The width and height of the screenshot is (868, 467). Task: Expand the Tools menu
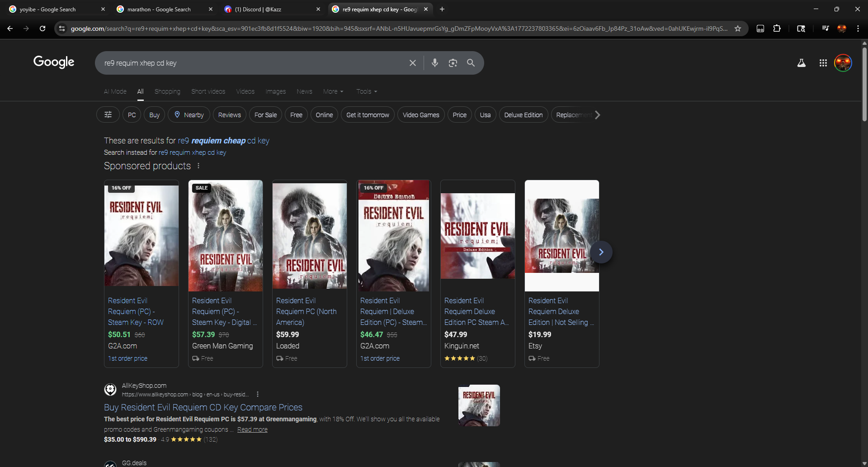pos(366,91)
